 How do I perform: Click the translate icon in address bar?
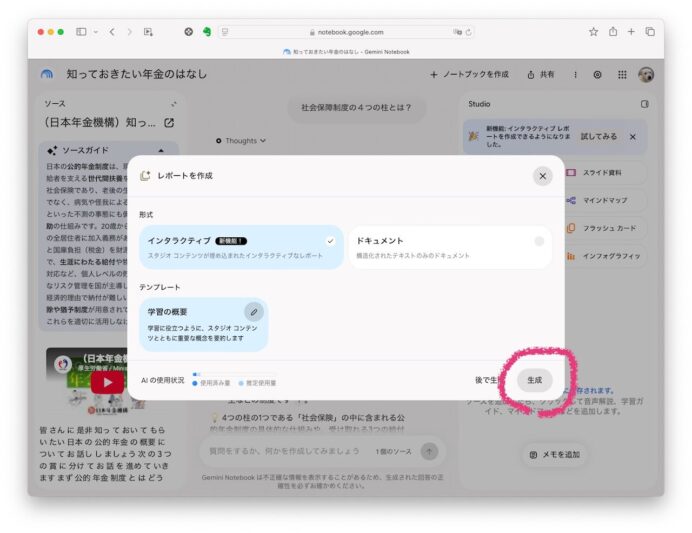click(457, 32)
